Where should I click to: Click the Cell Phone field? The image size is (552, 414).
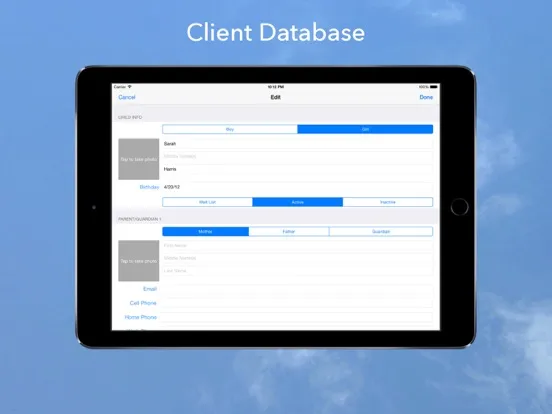297,303
